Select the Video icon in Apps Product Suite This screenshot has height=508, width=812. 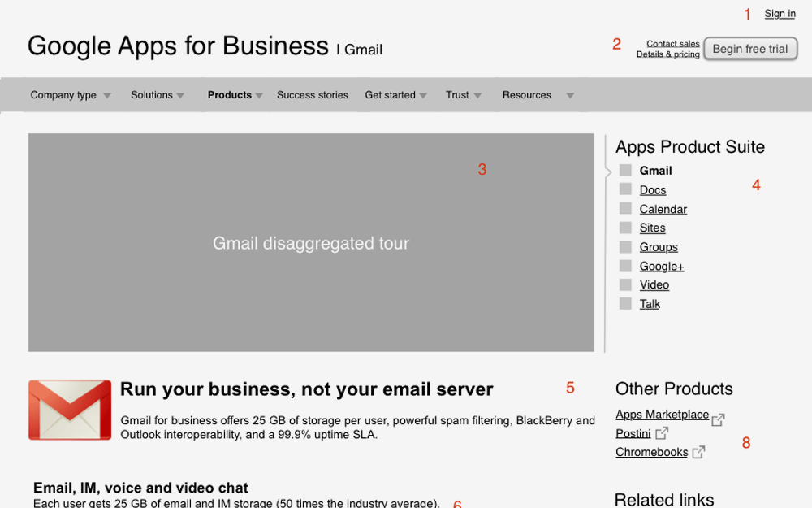[x=625, y=284]
